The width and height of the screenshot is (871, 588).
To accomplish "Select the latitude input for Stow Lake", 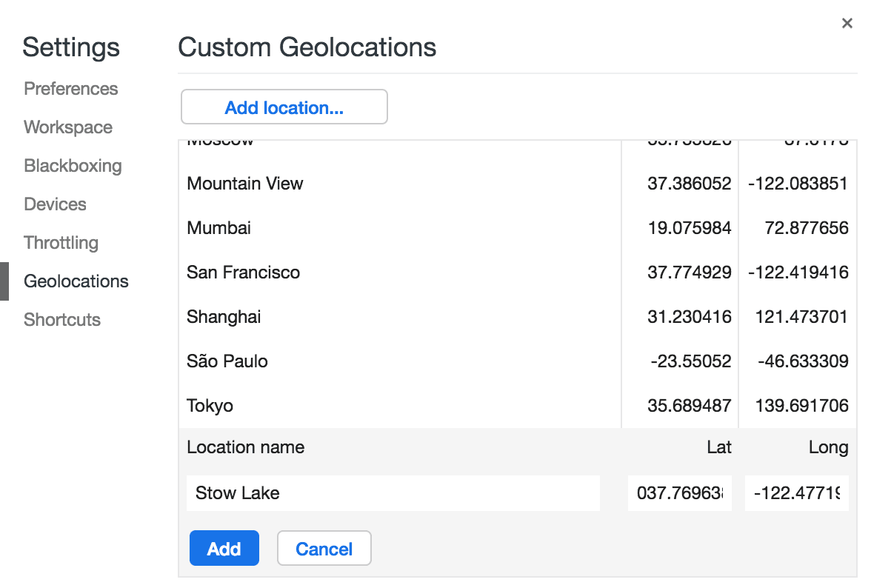I will point(679,492).
